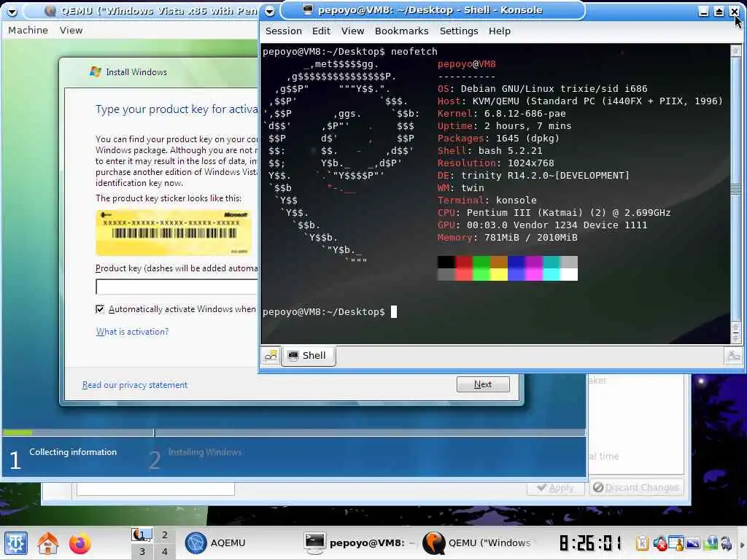
Task: Minimize the Konsole window
Action: tap(703, 11)
